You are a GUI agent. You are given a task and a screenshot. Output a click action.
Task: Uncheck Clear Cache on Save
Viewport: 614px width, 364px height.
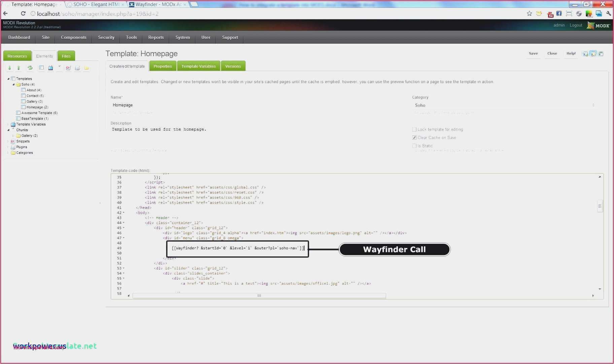[414, 138]
